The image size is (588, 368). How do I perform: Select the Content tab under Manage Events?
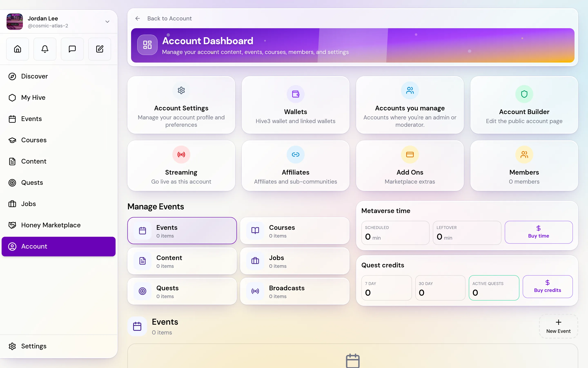point(182,261)
